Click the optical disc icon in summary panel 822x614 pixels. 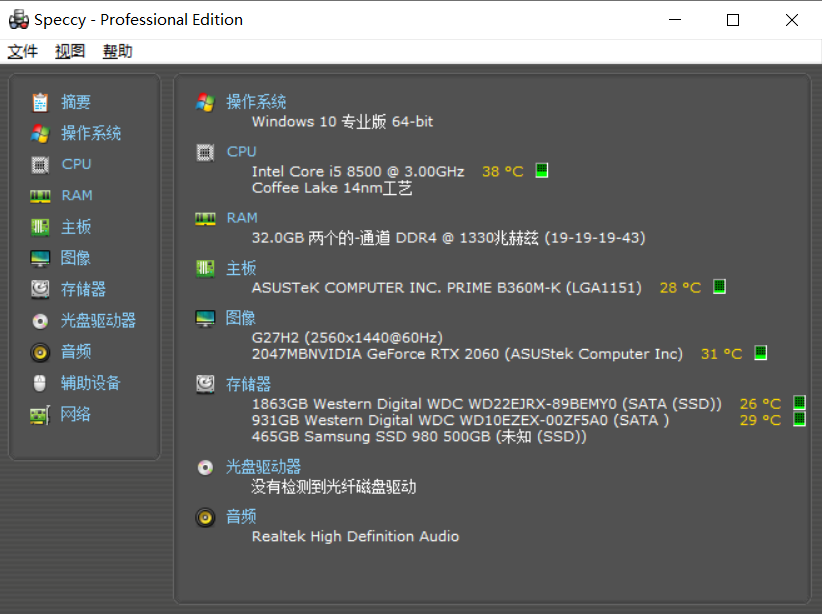pos(205,467)
